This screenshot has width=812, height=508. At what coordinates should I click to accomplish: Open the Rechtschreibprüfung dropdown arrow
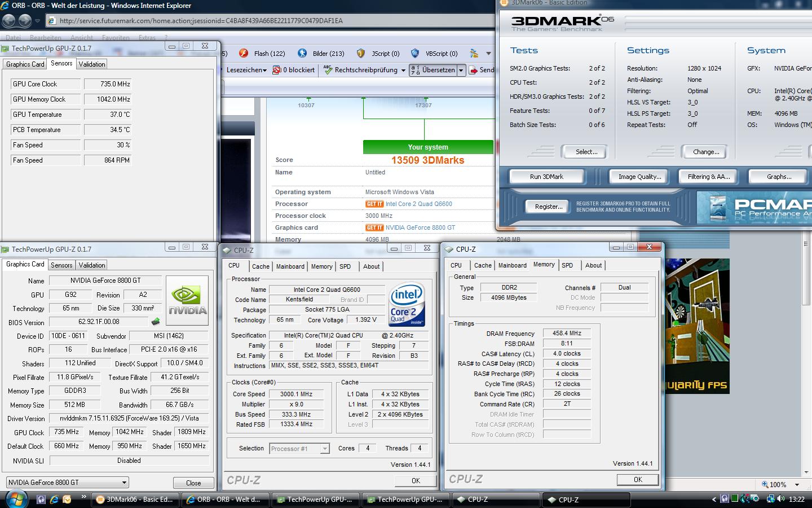pos(403,71)
